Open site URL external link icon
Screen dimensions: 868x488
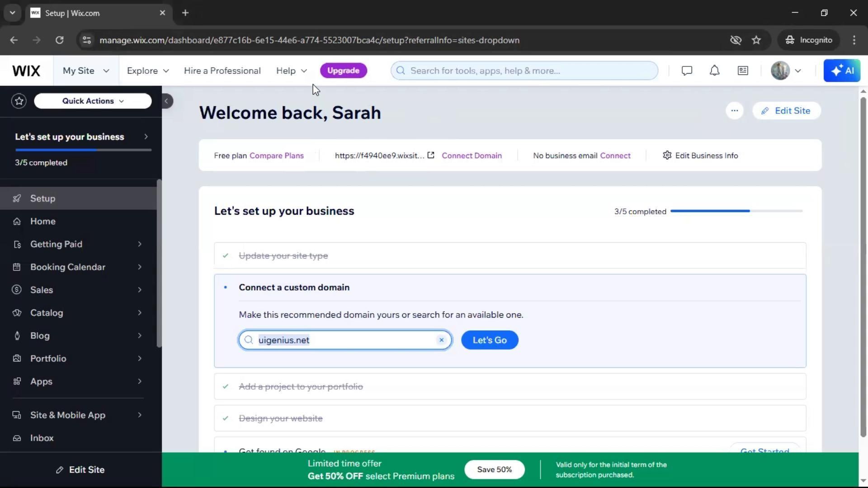(431, 155)
